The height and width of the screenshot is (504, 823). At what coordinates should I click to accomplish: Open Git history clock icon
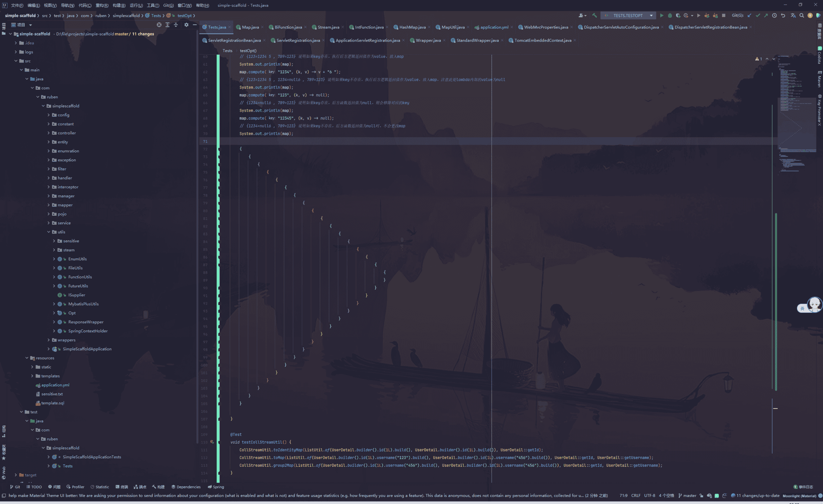click(774, 15)
